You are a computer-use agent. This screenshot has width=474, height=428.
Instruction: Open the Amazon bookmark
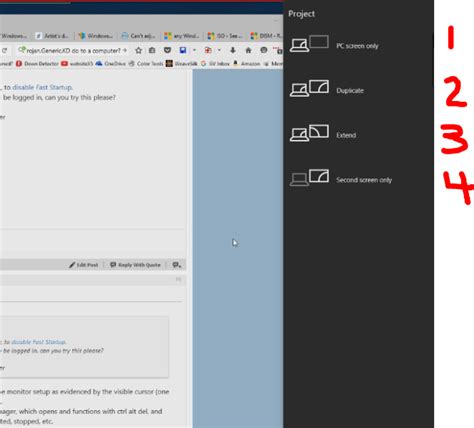246,63
